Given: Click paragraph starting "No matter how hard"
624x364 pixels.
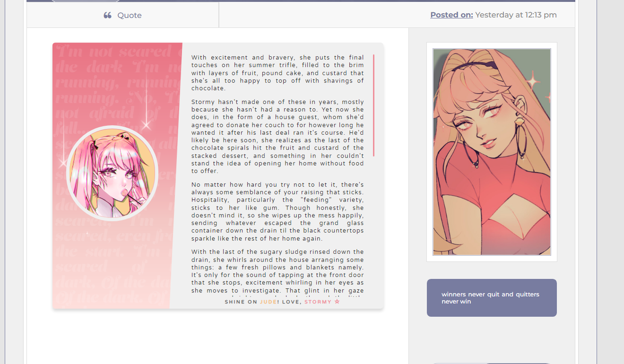Looking at the screenshot, I should (277, 211).
